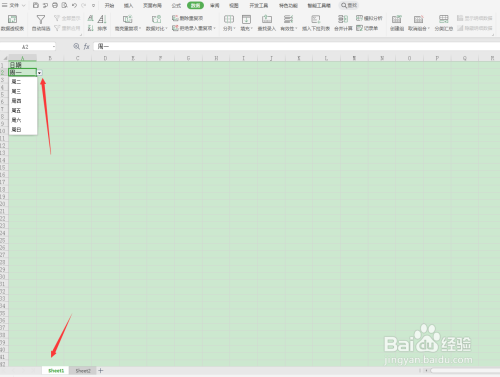Switch to the 开始 ribbon tab
Screen dimensions: 500x377
(x=109, y=5)
